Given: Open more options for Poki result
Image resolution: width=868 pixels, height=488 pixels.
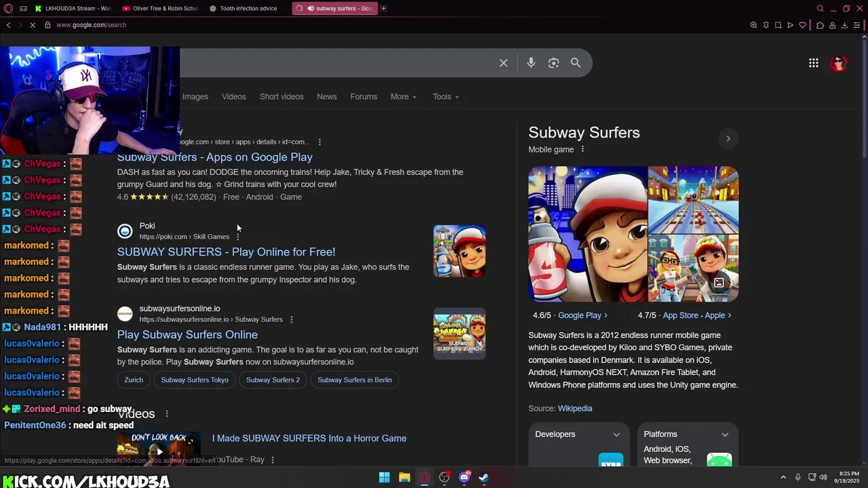Looking at the screenshot, I should [238, 237].
